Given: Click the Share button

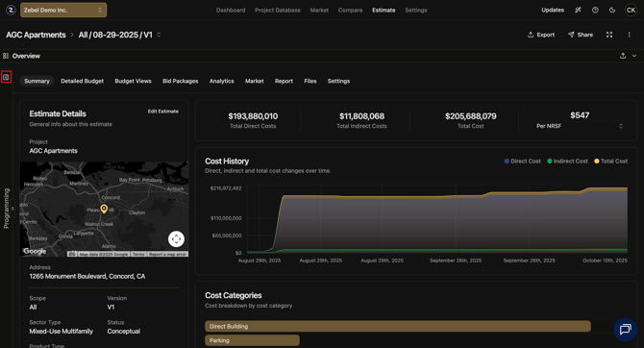Looking at the screenshot, I should (x=581, y=35).
